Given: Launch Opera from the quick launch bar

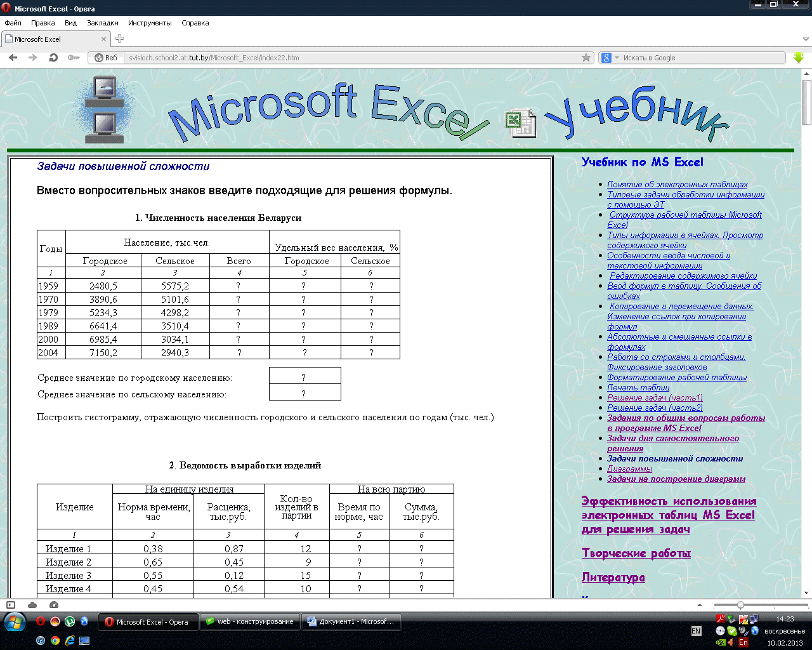Looking at the screenshot, I should tap(41, 621).
